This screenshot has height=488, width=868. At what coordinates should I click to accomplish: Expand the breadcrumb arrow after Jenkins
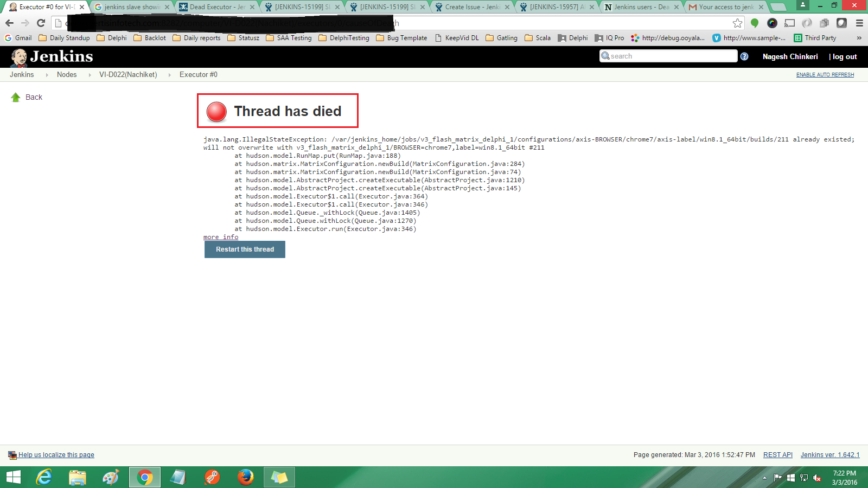(x=47, y=75)
